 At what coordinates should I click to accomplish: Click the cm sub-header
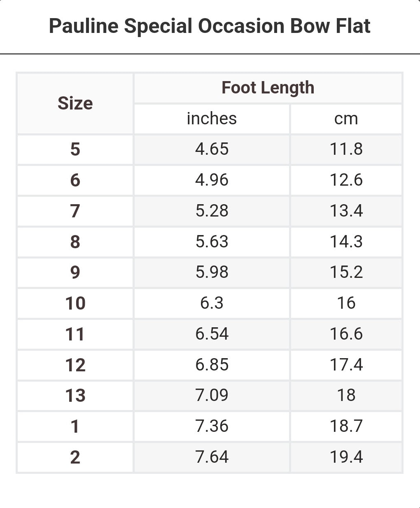click(346, 119)
